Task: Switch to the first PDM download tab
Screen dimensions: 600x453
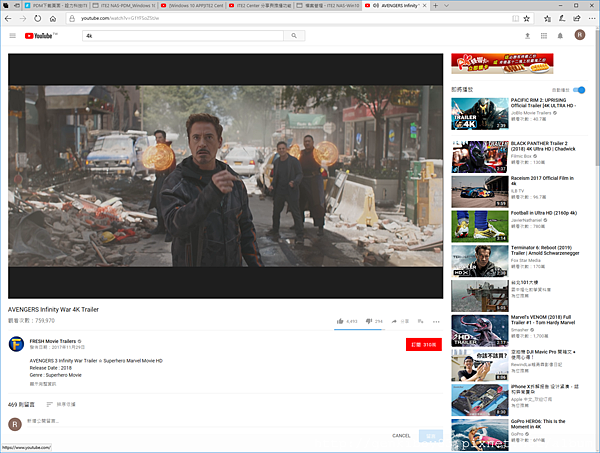Action: 56,5
